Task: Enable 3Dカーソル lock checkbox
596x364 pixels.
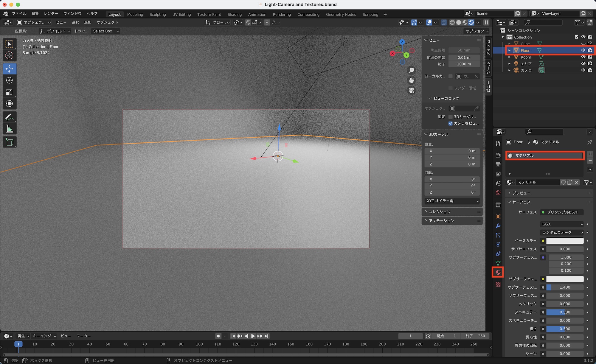Action: (x=451, y=117)
